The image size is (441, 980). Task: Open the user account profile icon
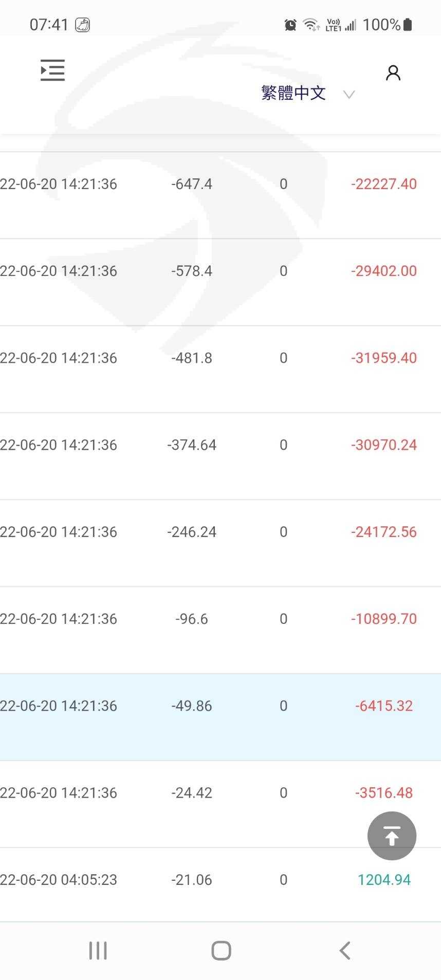[x=393, y=73]
